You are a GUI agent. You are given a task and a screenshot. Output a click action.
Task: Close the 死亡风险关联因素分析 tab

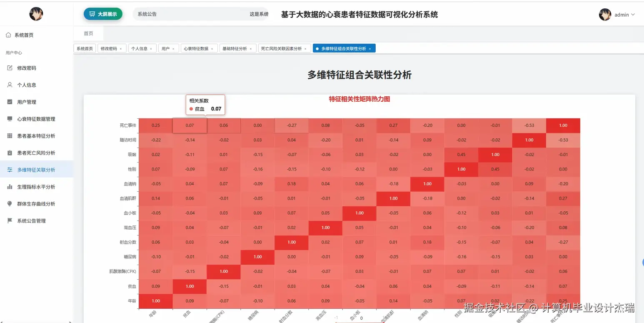tap(305, 49)
